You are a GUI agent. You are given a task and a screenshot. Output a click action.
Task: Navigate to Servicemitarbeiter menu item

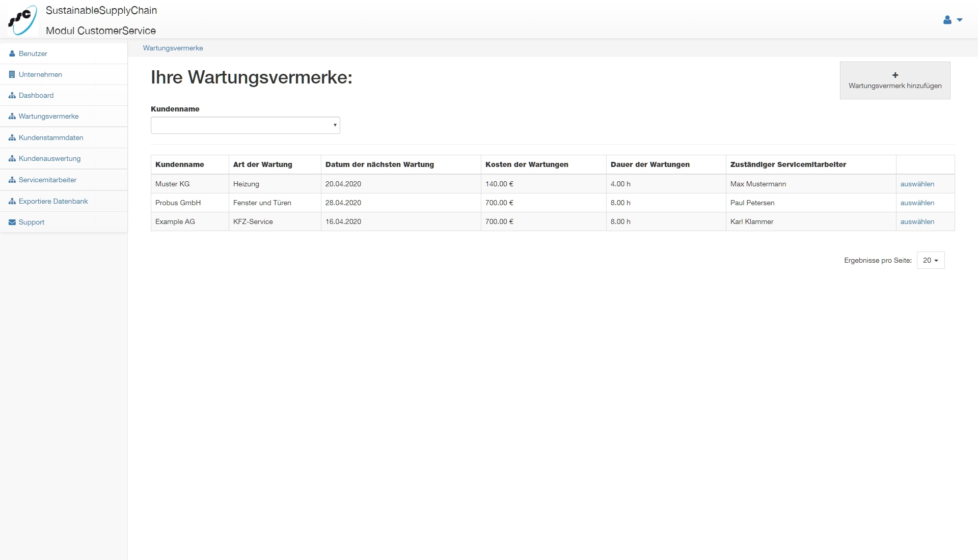(x=47, y=180)
